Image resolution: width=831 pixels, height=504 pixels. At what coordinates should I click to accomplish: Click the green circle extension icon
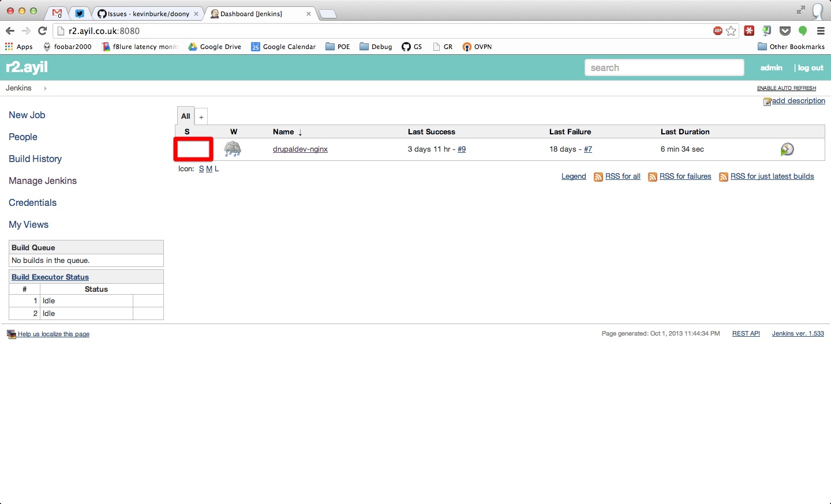tap(803, 31)
